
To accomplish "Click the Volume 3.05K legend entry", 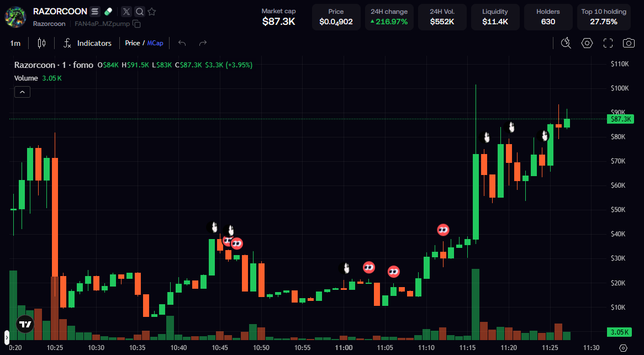I will click(38, 78).
